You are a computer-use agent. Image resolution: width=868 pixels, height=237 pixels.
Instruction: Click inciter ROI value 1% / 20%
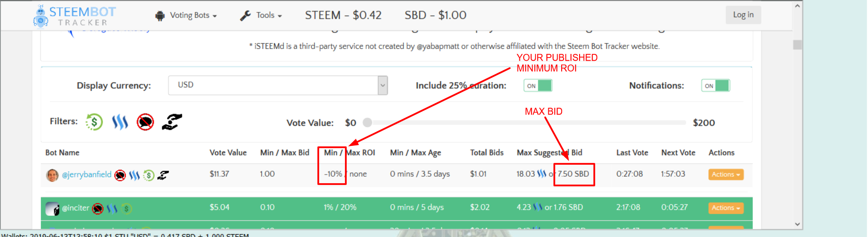[340, 207]
